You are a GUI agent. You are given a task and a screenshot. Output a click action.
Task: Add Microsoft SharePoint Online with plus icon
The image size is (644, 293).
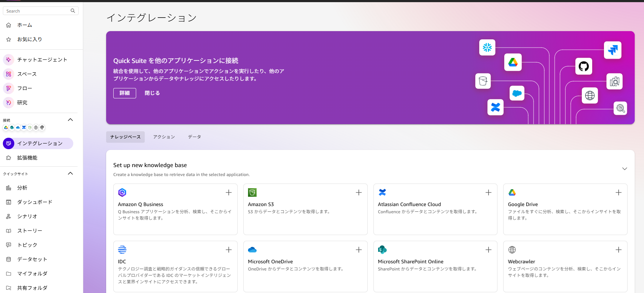[x=489, y=250]
